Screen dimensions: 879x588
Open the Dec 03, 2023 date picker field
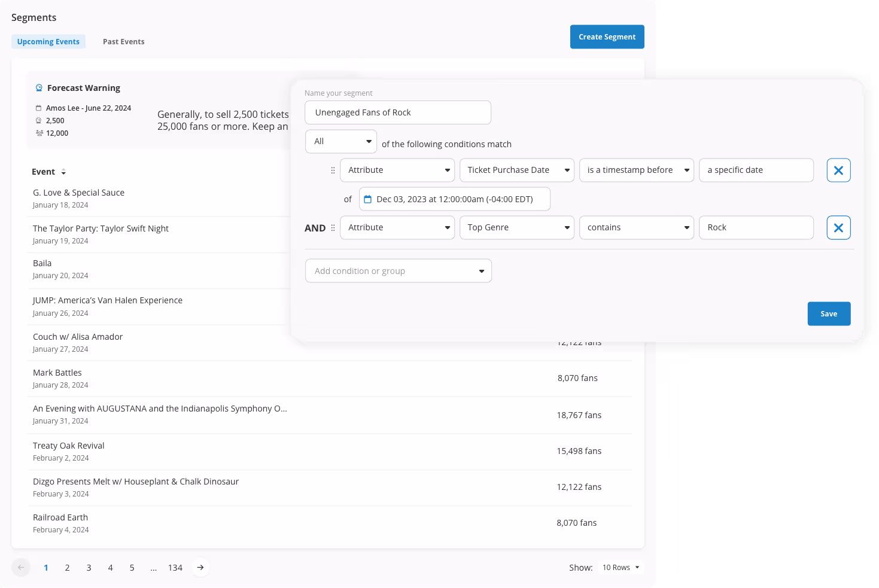pyautogui.click(x=455, y=199)
